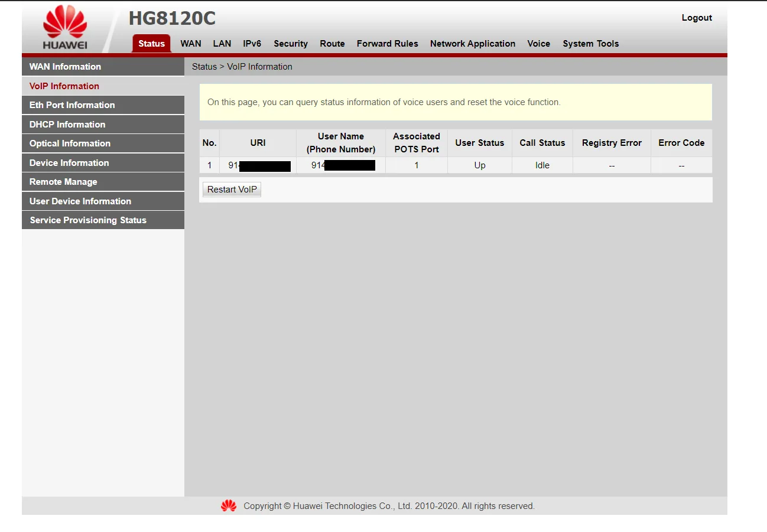Click the small Huawei logo in footer
The image size is (767, 532).
(x=229, y=506)
